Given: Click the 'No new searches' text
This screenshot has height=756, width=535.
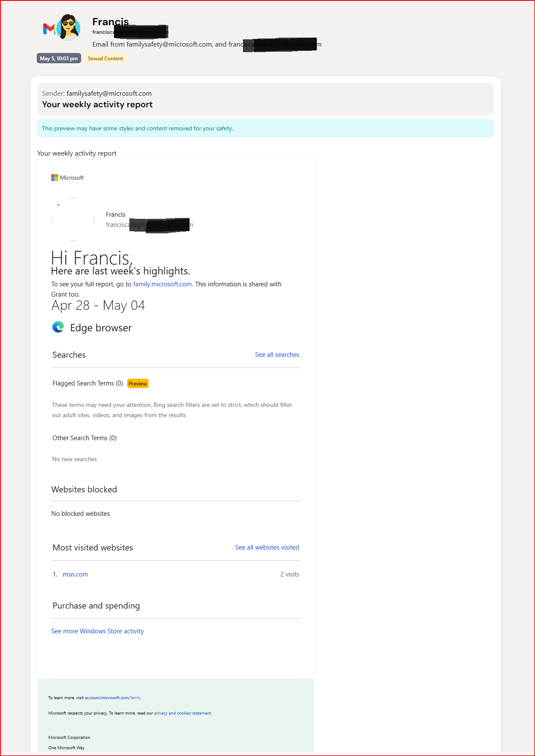Looking at the screenshot, I should tap(74, 459).
